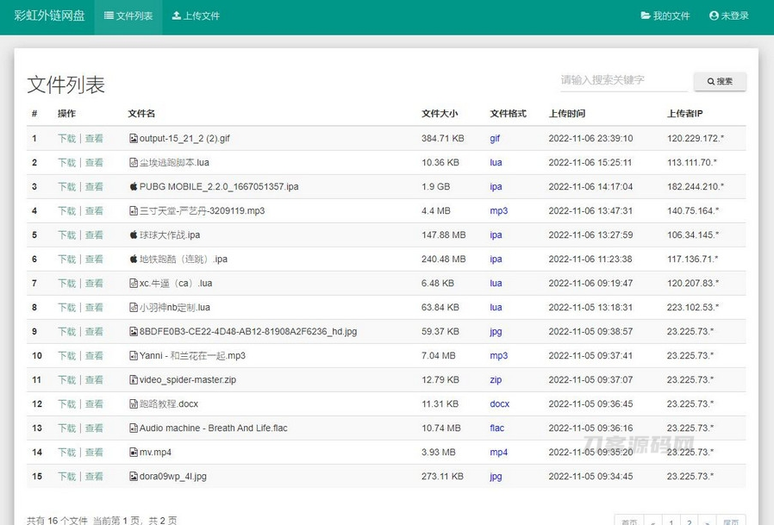Open the 文件列表 tab in navbar
This screenshot has height=525, width=774.
click(128, 16)
